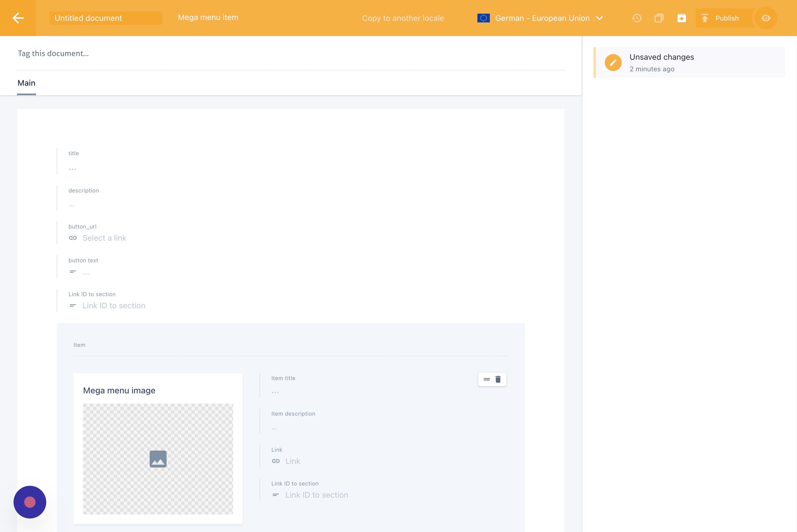Select the Main tab

pyautogui.click(x=26, y=83)
